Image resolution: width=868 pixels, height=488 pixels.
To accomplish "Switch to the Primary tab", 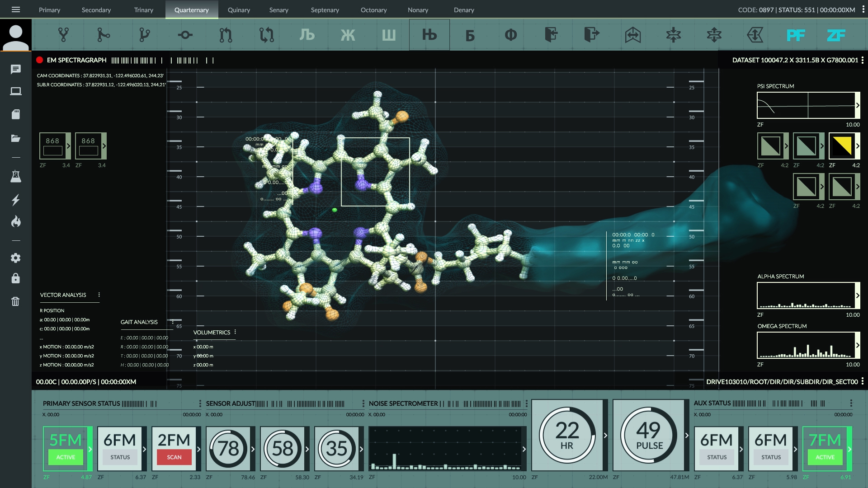I will 49,9.
